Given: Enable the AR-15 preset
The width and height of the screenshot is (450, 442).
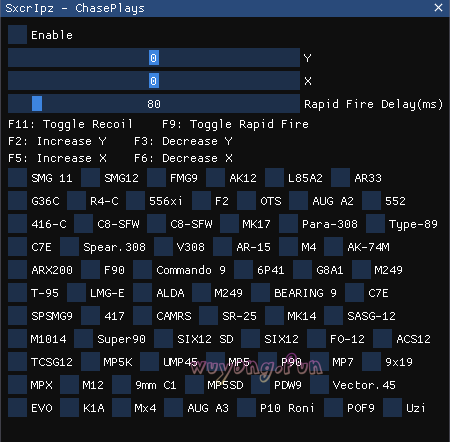Looking at the screenshot, I should point(222,247).
